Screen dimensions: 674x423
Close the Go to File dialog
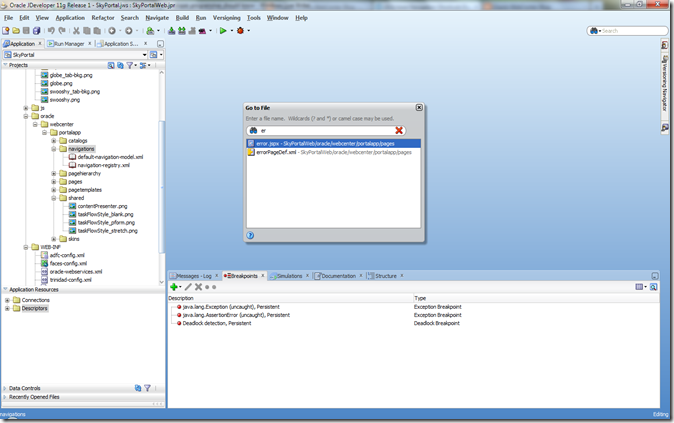pyautogui.click(x=419, y=107)
